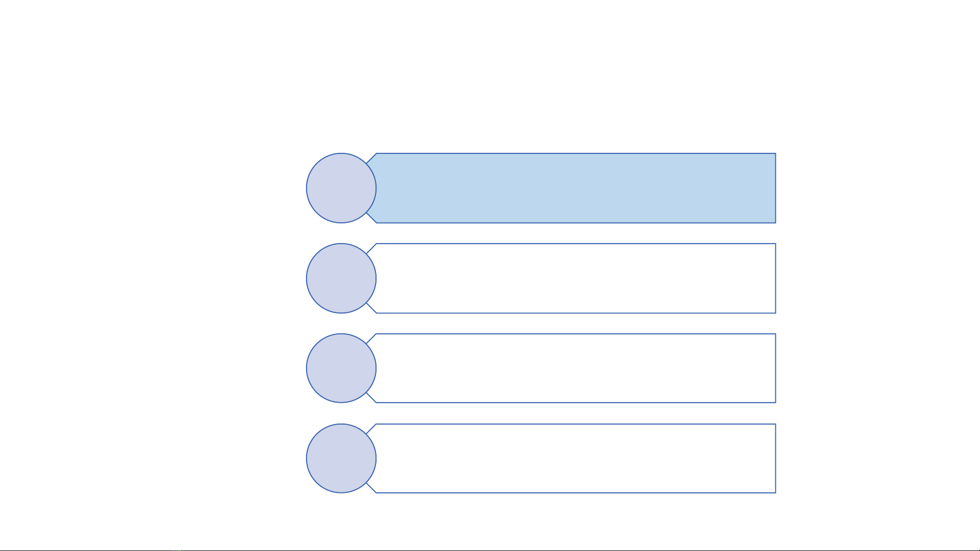
Task: Click the right border of the bottom box
Action: pyautogui.click(x=775, y=458)
